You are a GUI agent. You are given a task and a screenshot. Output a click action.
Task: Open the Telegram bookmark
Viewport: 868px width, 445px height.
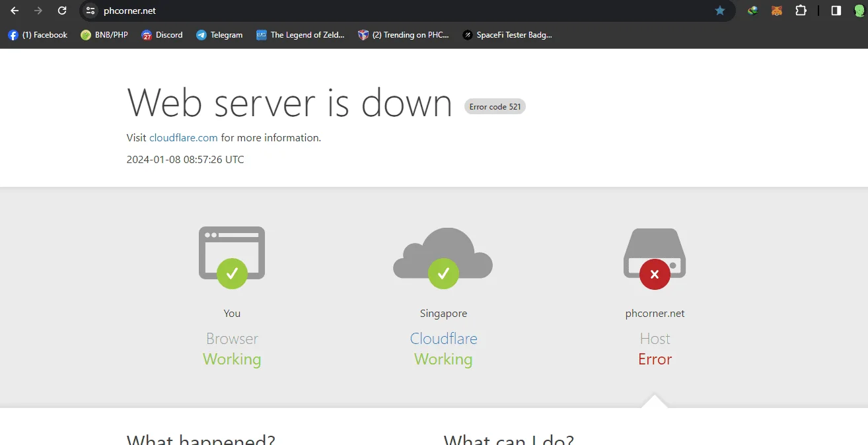(219, 35)
